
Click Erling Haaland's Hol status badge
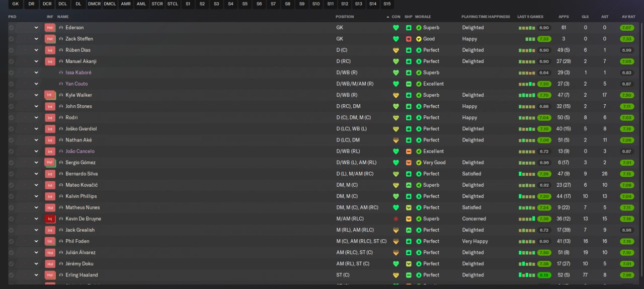click(x=49, y=275)
